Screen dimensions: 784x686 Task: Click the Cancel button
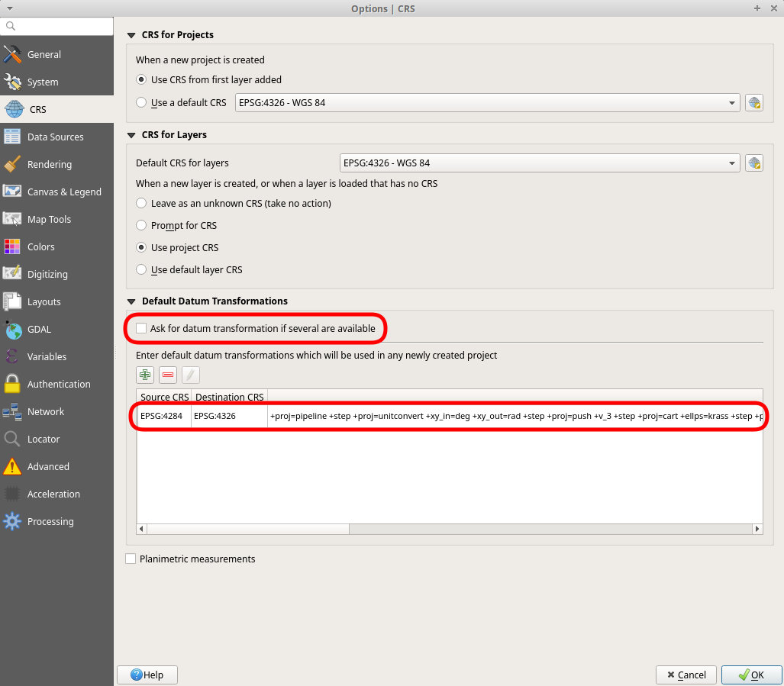tap(686, 675)
